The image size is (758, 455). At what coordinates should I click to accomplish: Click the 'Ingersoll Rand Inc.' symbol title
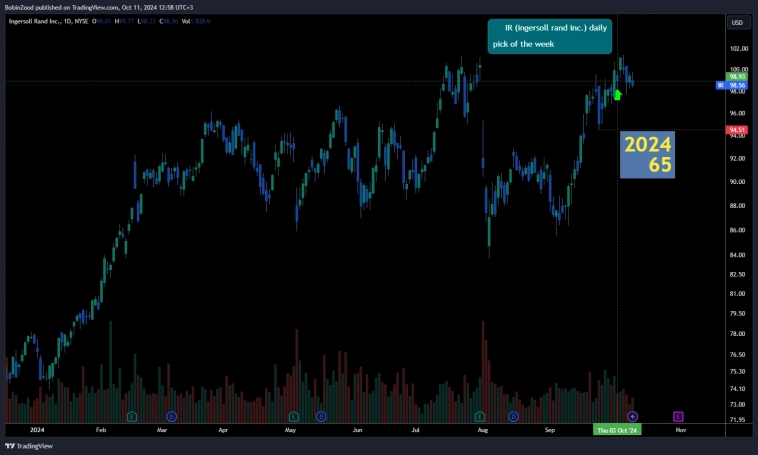[34, 21]
